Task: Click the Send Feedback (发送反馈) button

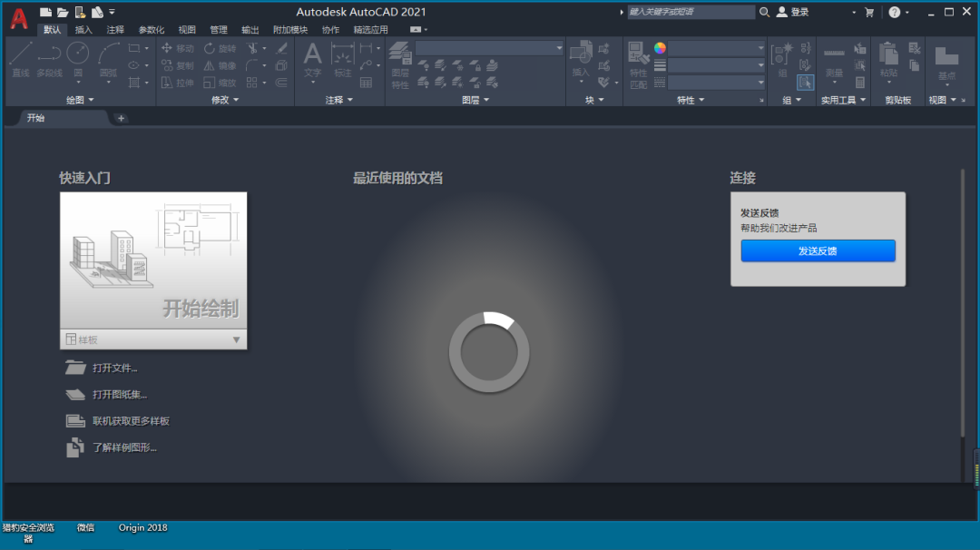Action: point(818,250)
